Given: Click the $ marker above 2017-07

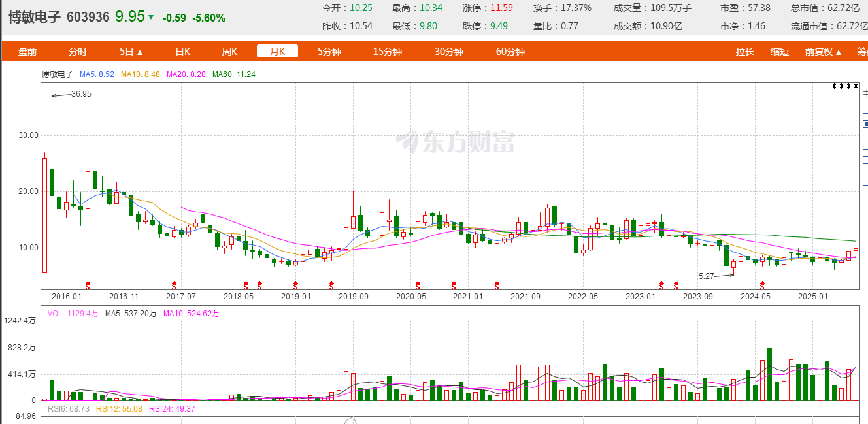Looking at the screenshot, I should coord(174,284).
